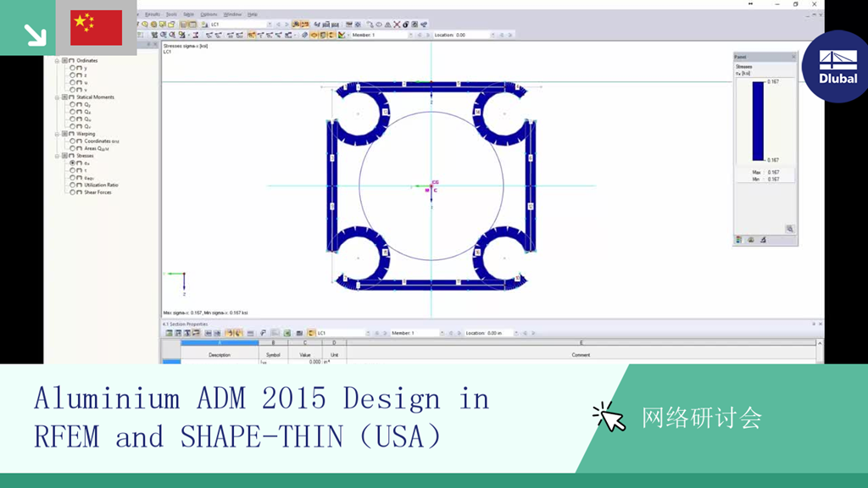868x488 pixels.
Task: Click the Chinese flag language icon
Action: click(x=97, y=27)
